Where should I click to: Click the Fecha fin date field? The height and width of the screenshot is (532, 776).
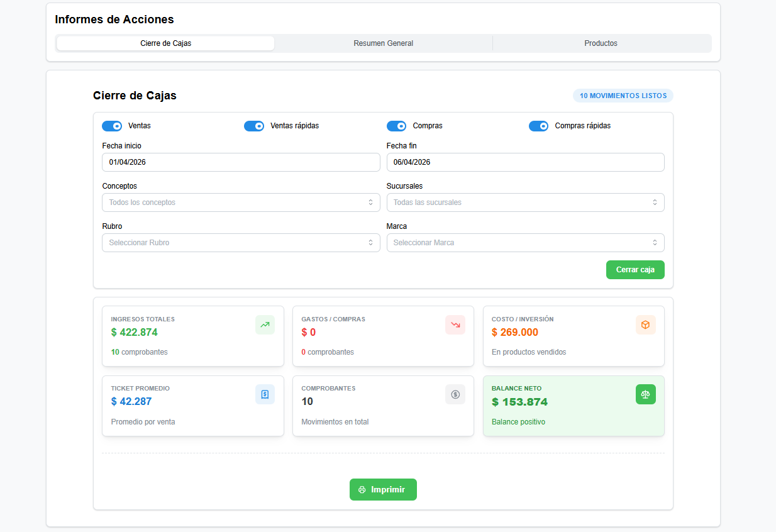tap(525, 162)
